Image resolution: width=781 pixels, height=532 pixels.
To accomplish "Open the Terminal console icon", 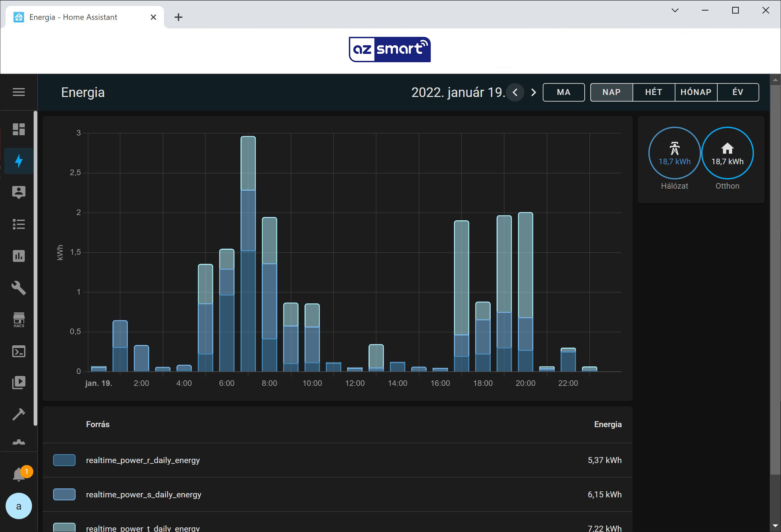I will pos(19,352).
